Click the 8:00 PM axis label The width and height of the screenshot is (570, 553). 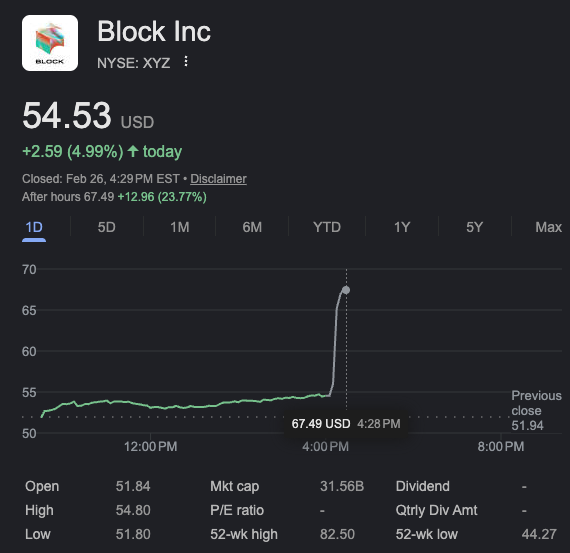pos(501,446)
